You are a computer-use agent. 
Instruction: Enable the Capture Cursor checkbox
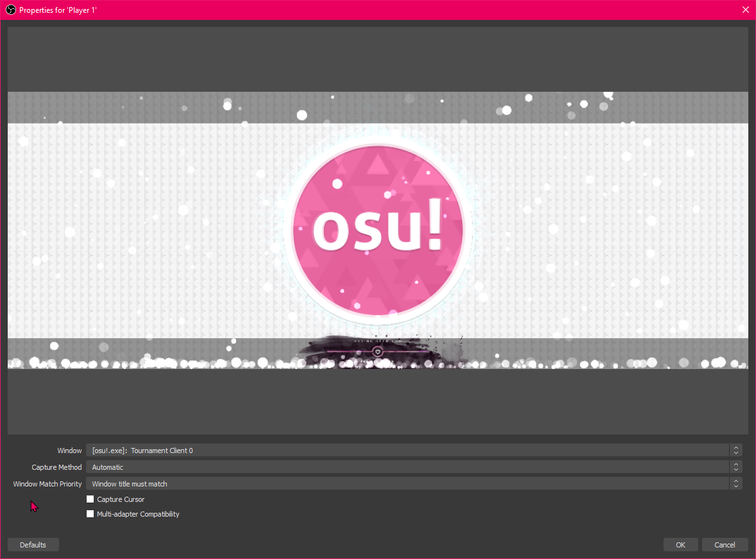(x=90, y=499)
